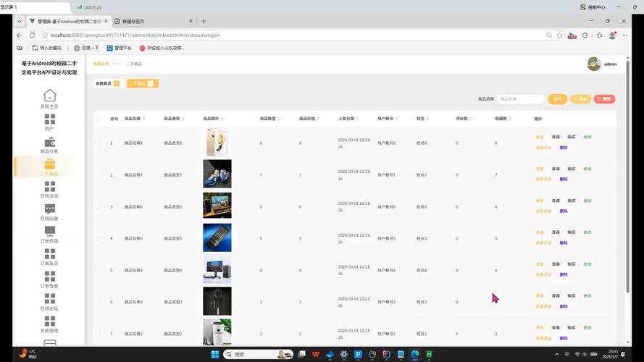Viewport: 644px width, 362px height.
Task: Select 二手商品 briefcase icon in sidebar
Action: 50,164
